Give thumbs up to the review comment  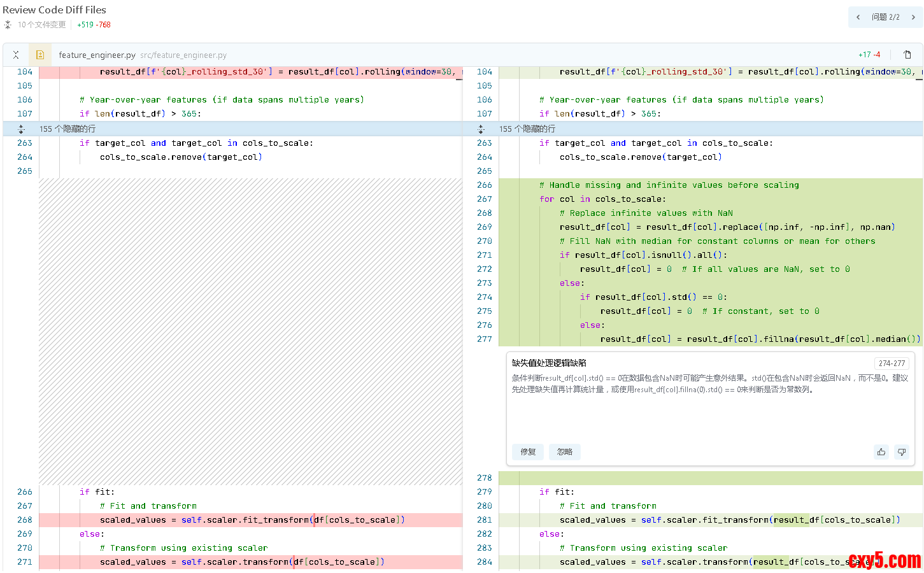pyautogui.click(x=881, y=452)
